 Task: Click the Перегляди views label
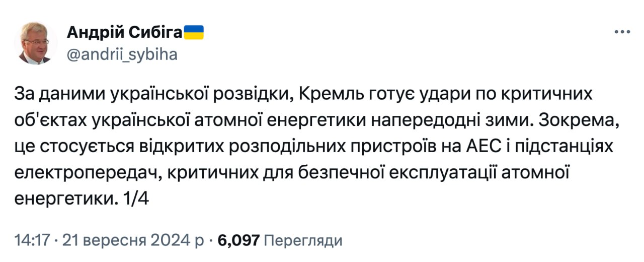[303, 240]
